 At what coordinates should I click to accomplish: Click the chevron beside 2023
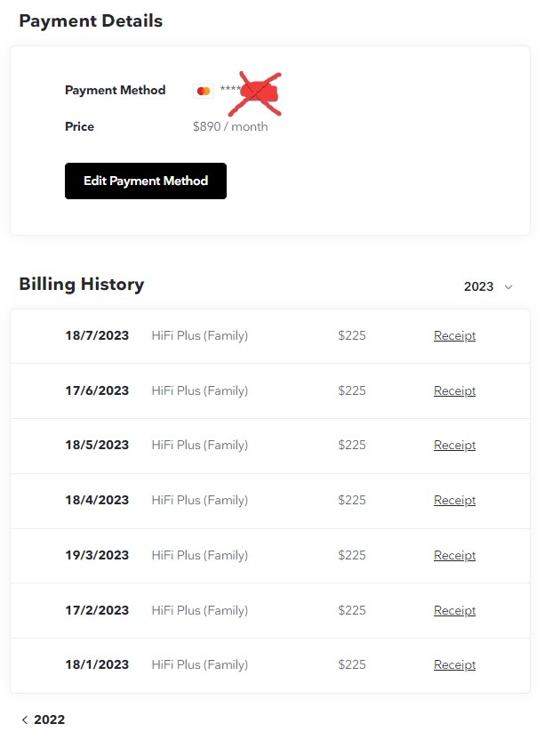508,287
